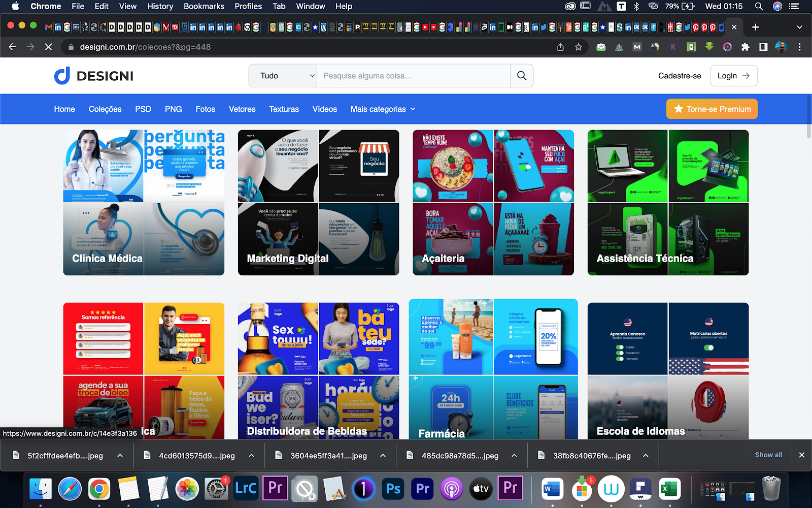Open the Clínica Médica collection

(x=144, y=203)
